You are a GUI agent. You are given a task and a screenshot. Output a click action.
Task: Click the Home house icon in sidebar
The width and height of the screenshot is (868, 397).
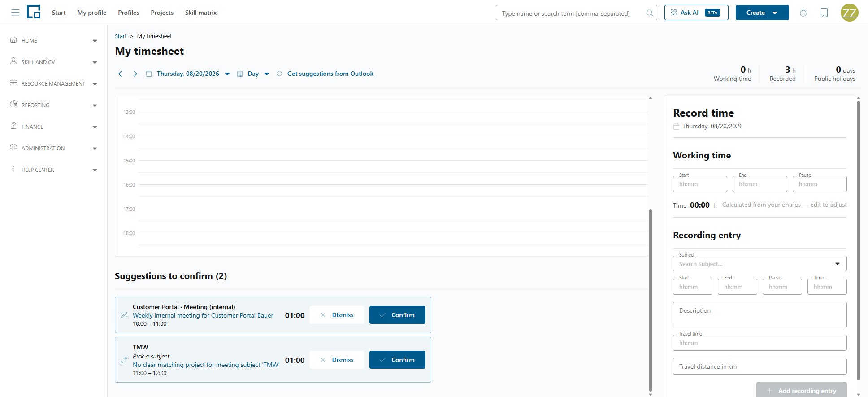coord(13,39)
